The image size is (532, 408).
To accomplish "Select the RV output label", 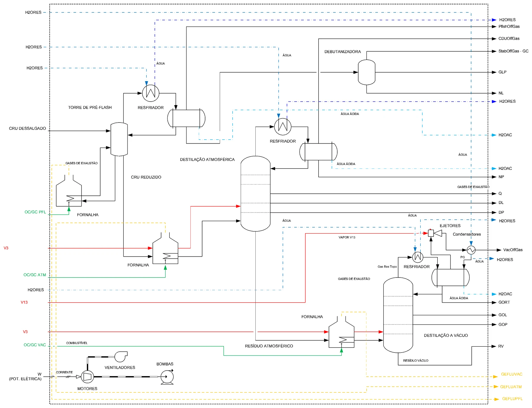I will pyautogui.click(x=501, y=346).
